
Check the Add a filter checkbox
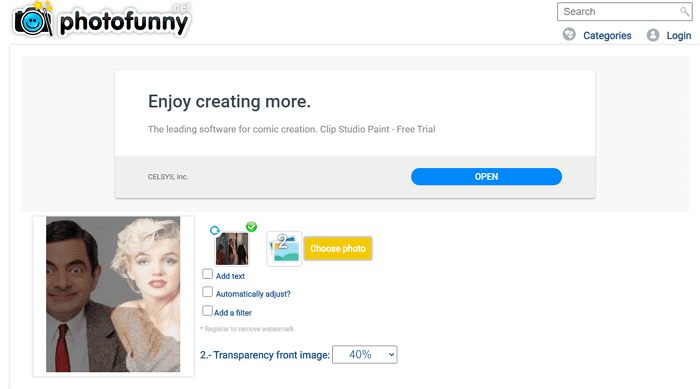point(207,310)
